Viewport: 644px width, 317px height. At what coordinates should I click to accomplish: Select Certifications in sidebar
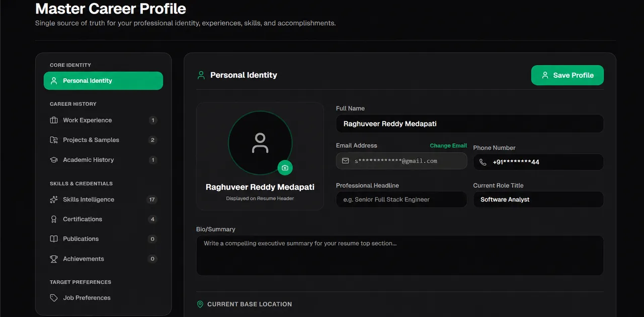103,219
